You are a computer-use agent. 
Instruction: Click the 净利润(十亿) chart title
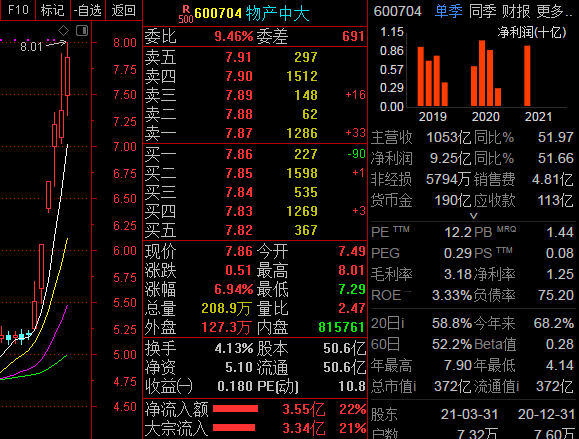pos(532,32)
